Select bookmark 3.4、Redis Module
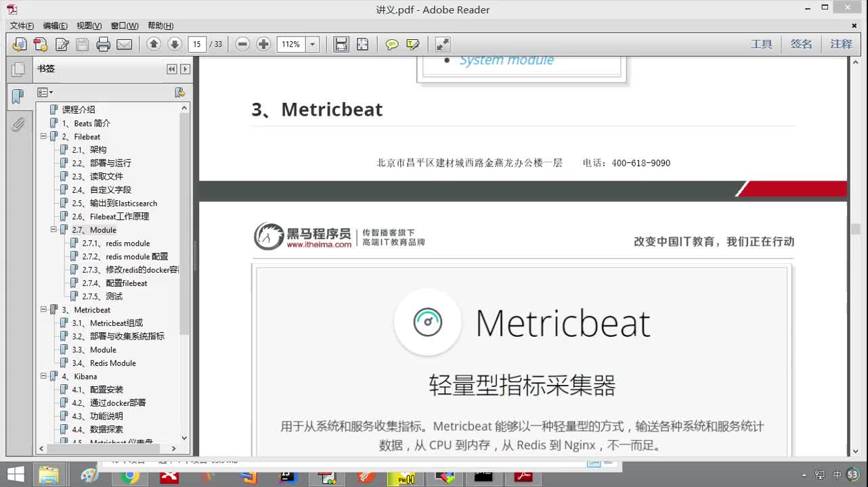Screen dimensions: 868x487 104,363
